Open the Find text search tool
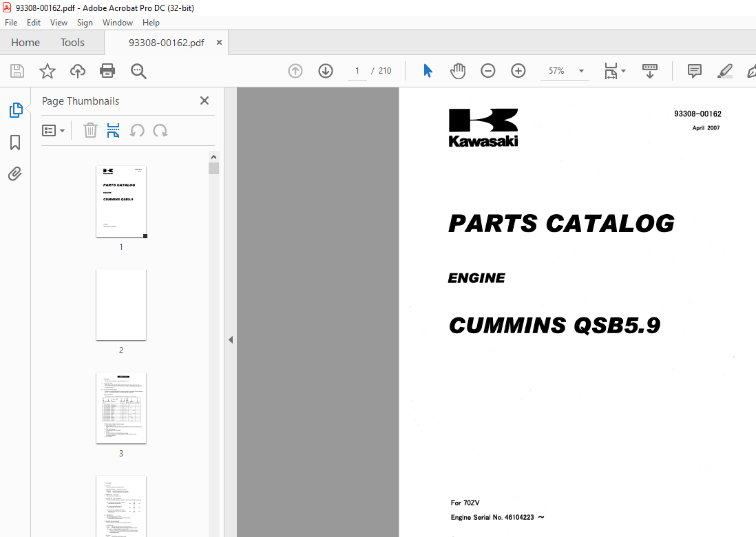 click(x=138, y=71)
